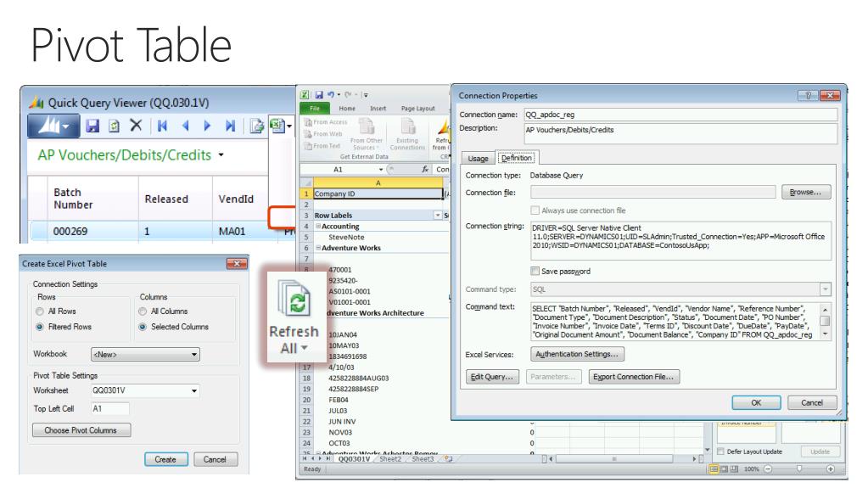The height and width of the screenshot is (488, 868).
Task: Switch to Excel Insert tab
Action: coord(378,109)
